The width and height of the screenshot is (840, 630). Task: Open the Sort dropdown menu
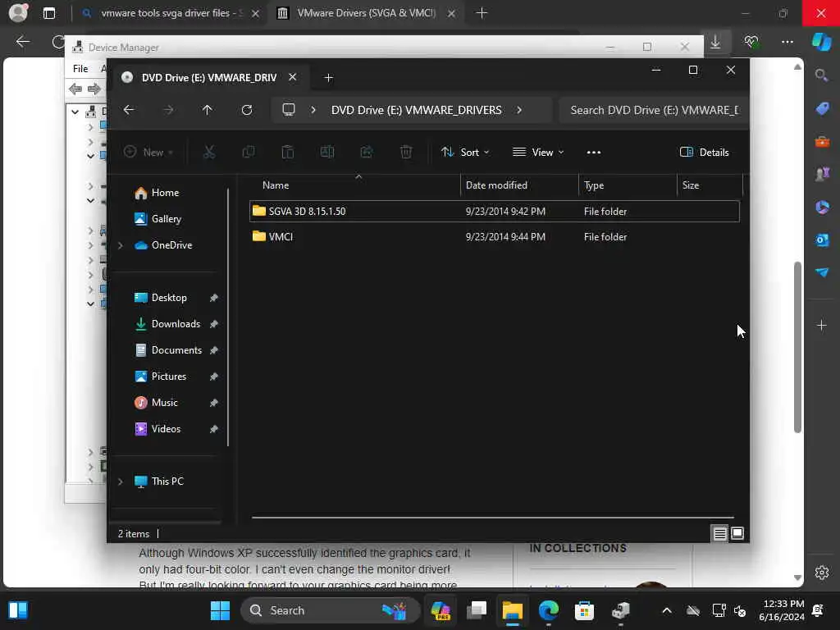pyautogui.click(x=465, y=152)
